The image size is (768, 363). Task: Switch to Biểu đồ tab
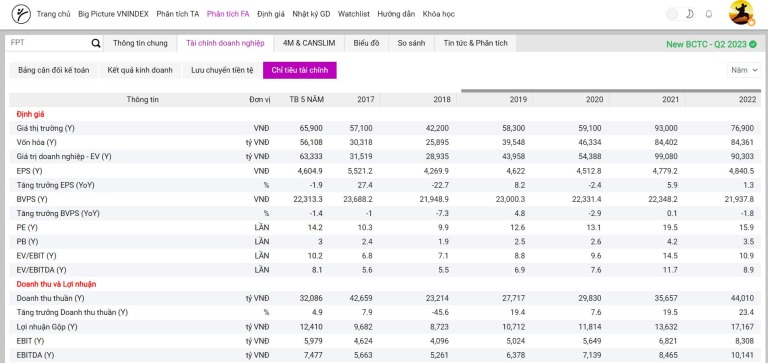click(366, 43)
